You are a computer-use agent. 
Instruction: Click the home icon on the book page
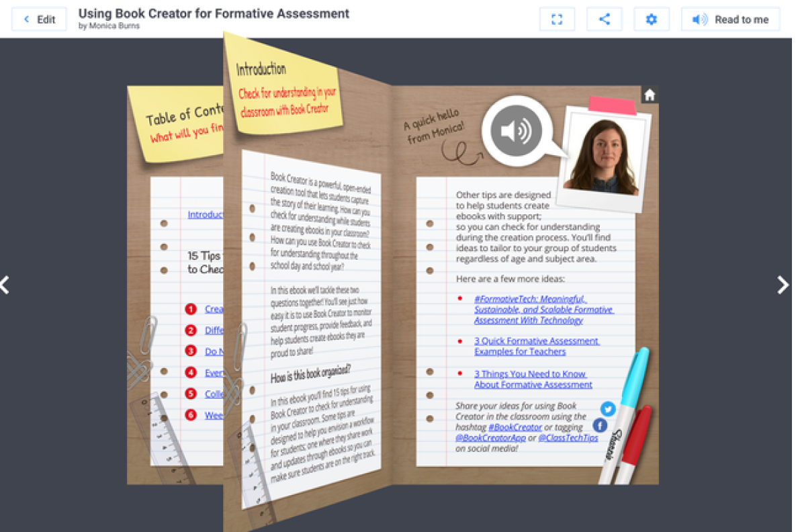[649, 96]
